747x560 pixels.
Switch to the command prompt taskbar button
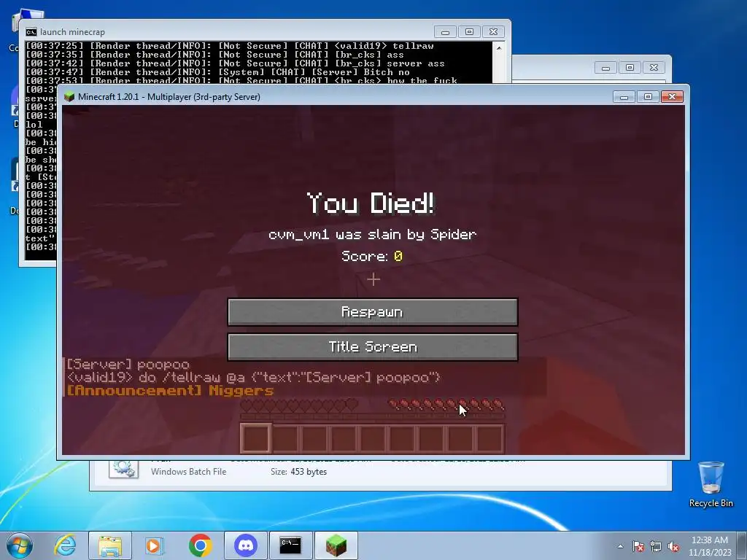[290, 545]
